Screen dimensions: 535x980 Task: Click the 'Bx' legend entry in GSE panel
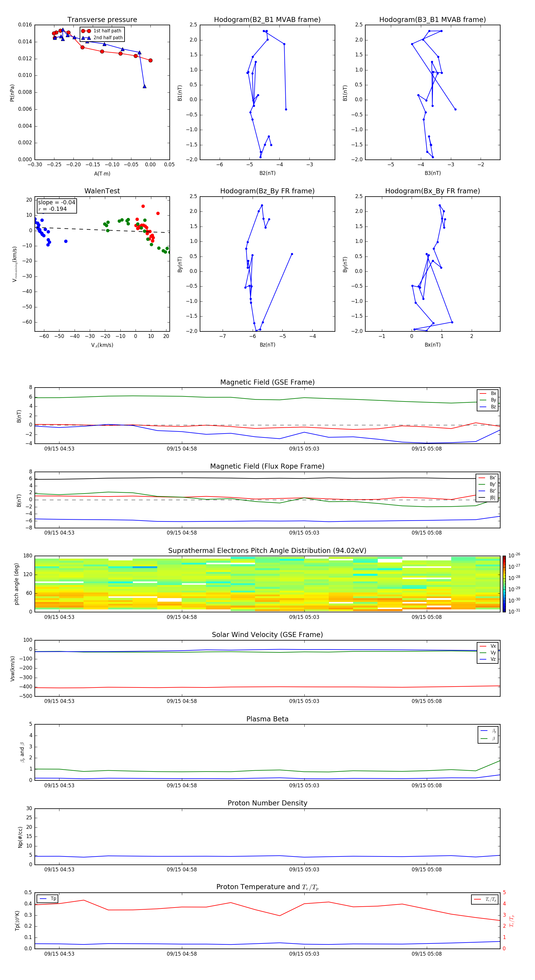click(x=488, y=393)
